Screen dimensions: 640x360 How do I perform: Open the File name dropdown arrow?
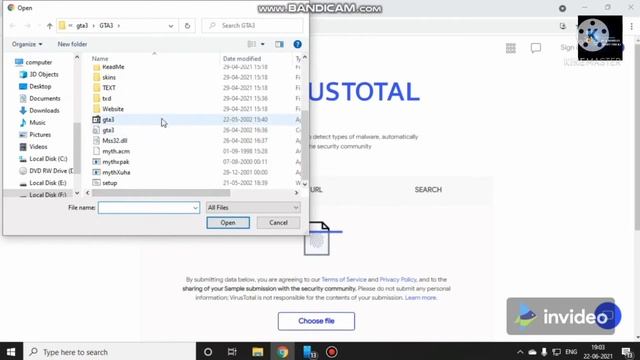(196, 208)
